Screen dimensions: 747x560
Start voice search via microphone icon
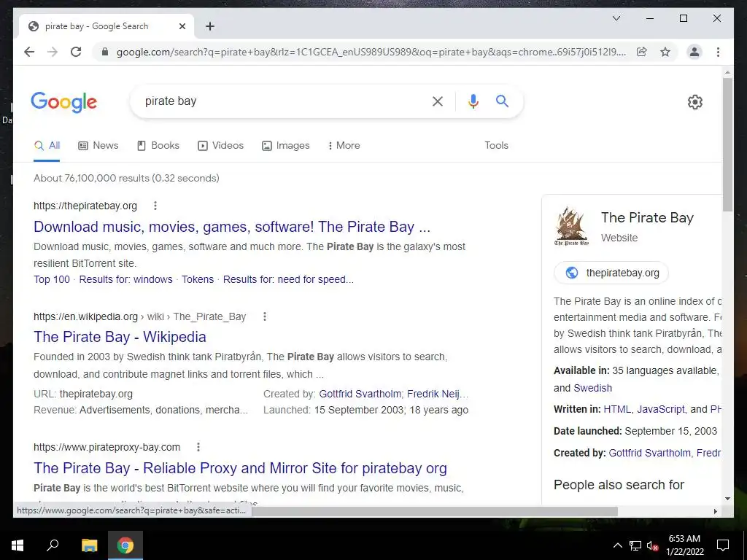point(473,101)
